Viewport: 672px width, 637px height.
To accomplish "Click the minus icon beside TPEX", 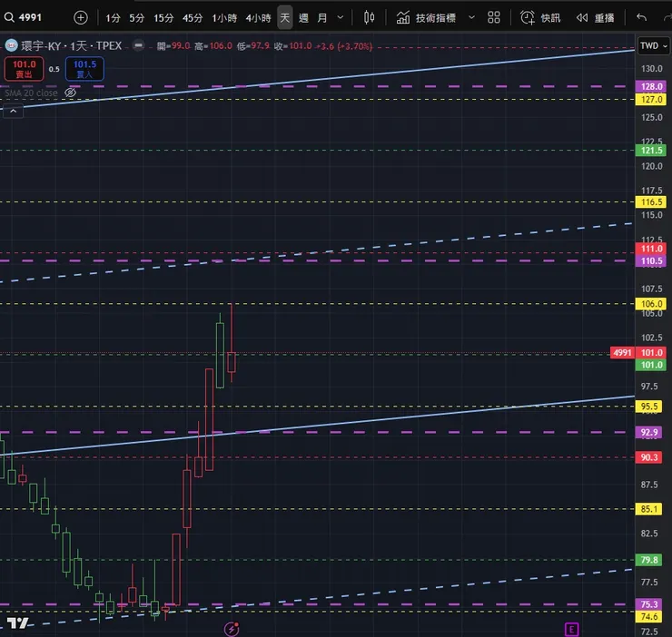I will pyautogui.click(x=138, y=45).
